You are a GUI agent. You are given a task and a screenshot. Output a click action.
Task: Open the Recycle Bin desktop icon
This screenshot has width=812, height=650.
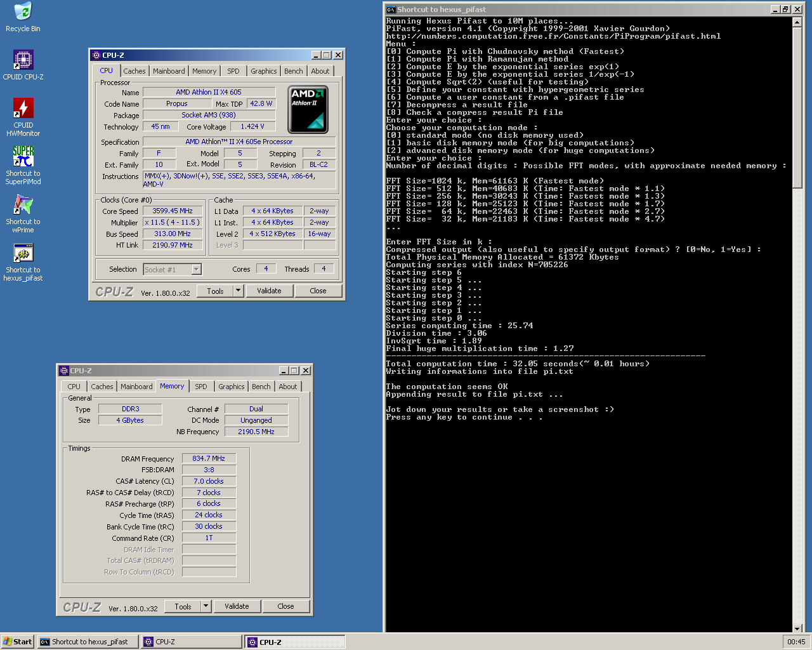[x=23, y=17]
